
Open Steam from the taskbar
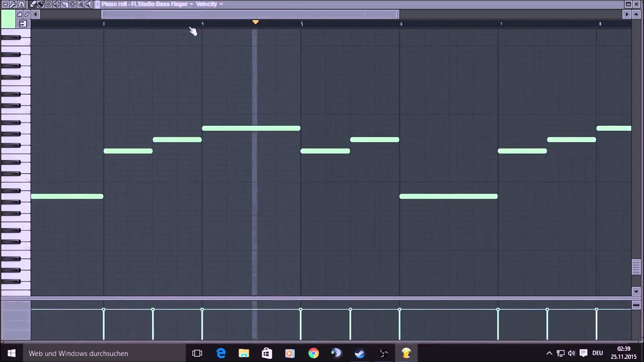tap(360, 353)
